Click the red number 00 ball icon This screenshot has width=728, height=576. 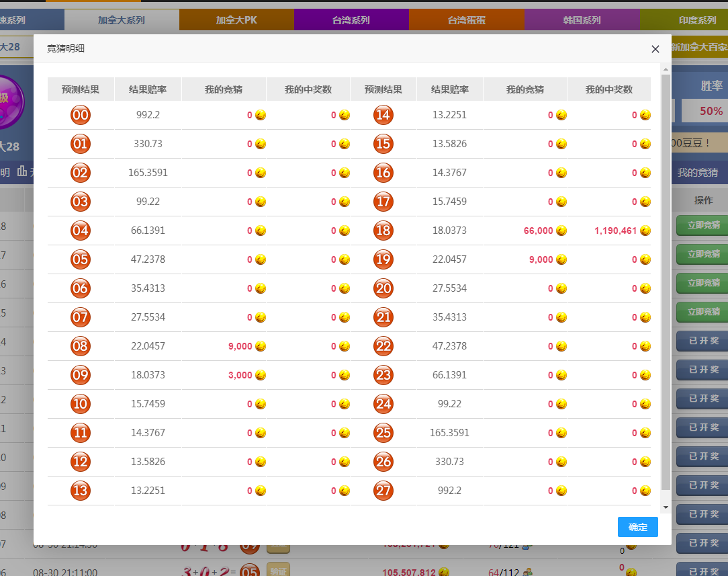click(81, 115)
